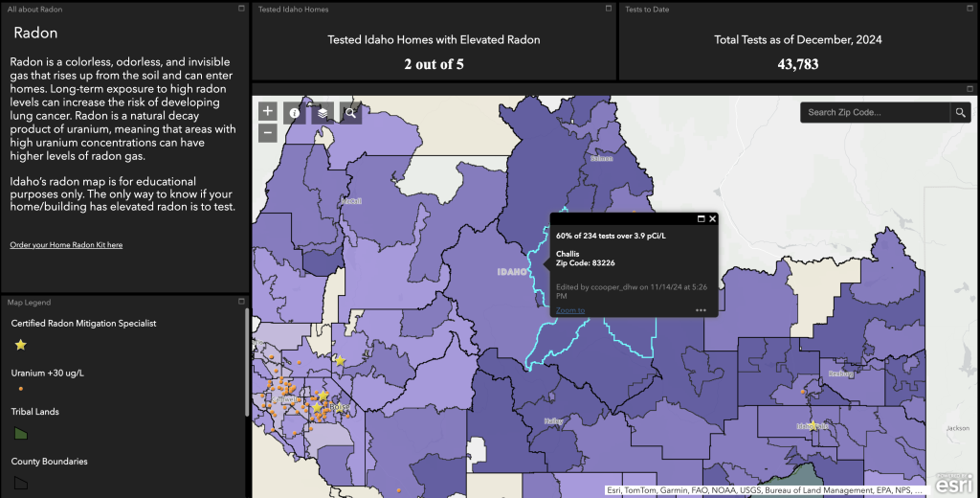Screen dimensions: 980x498
Task: Zoom in on the map
Action: 268,111
